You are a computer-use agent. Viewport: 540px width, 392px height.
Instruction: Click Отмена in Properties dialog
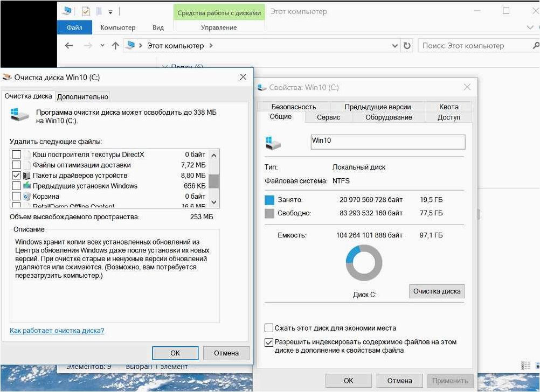coord(399,381)
